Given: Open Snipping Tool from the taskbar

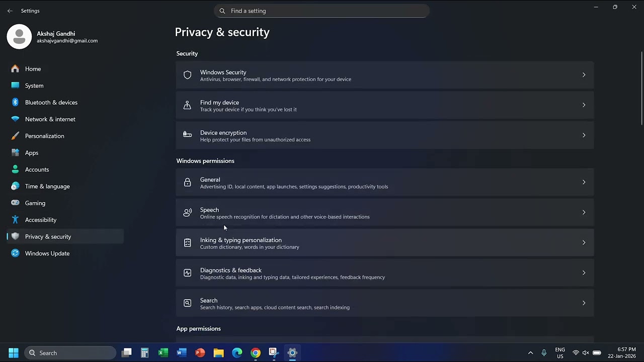Looking at the screenshot, I should click(273, 353).
